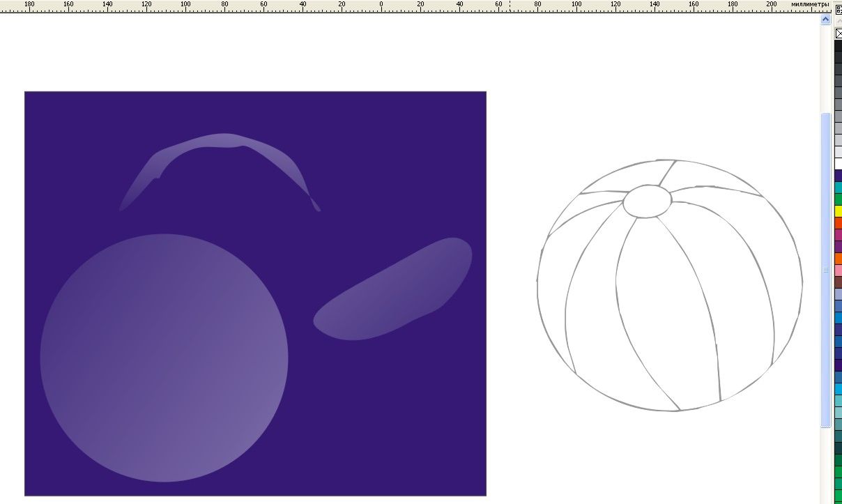842x504 pixels.
Task: Click the horizontal ruler at zero mark
Action: (x=381, y=6)
